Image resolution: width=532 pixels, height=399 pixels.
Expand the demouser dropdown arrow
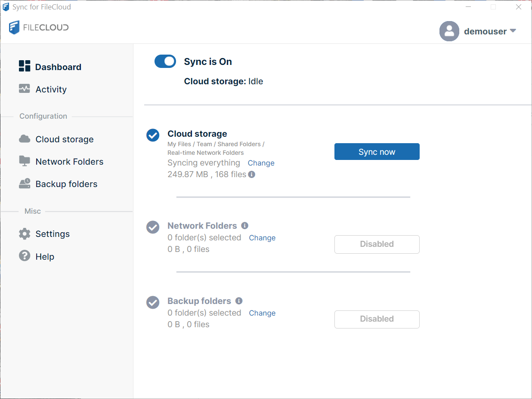tap(513, 31)
